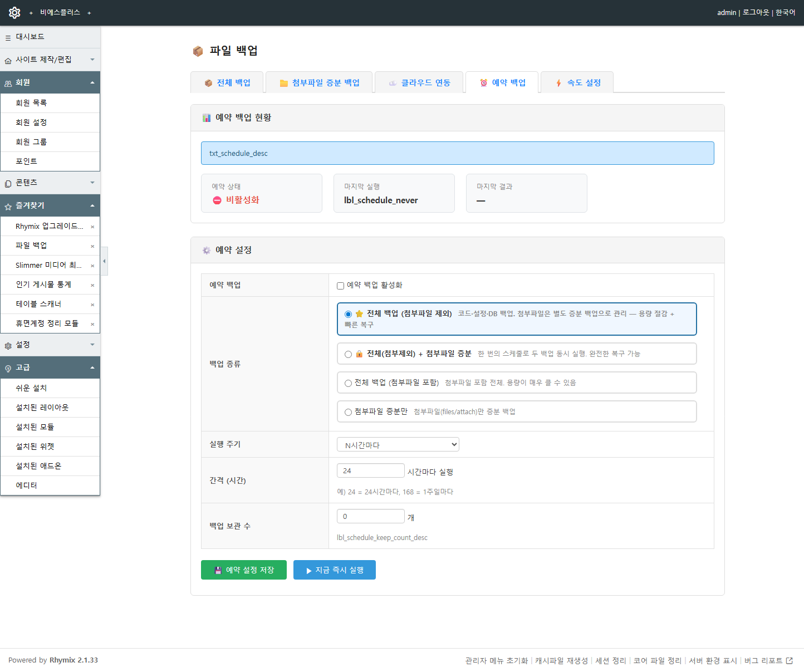Open 회원 목록 in sidebar
The height and width of the screenshot is (672, 804).
[x=50, y=103]
